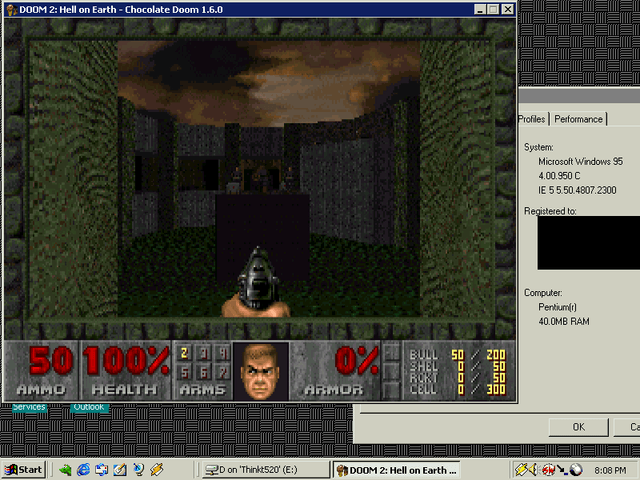Screen dimensions: 640x480
Task: Click the small arrow tray icon
Action: click(x=562, y=470)
